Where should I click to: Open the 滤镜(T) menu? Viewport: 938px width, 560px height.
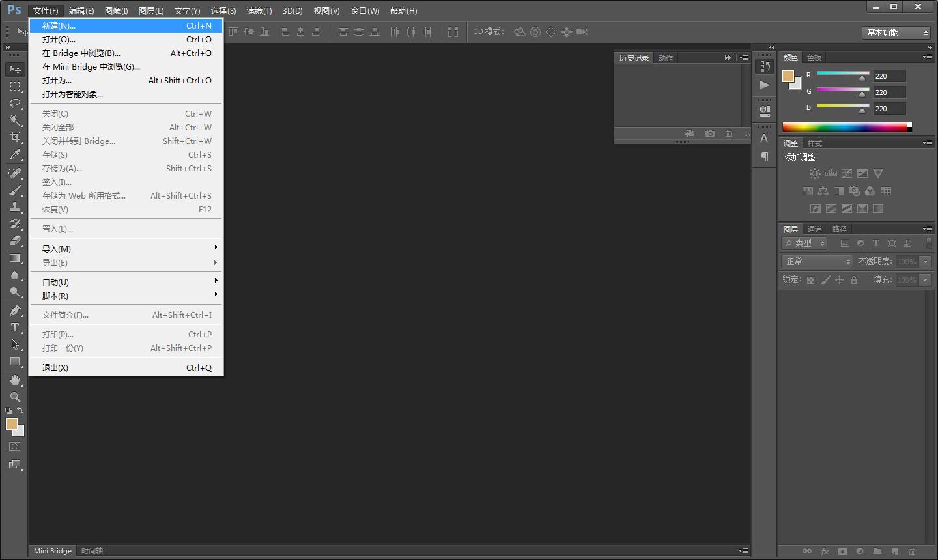259,11
